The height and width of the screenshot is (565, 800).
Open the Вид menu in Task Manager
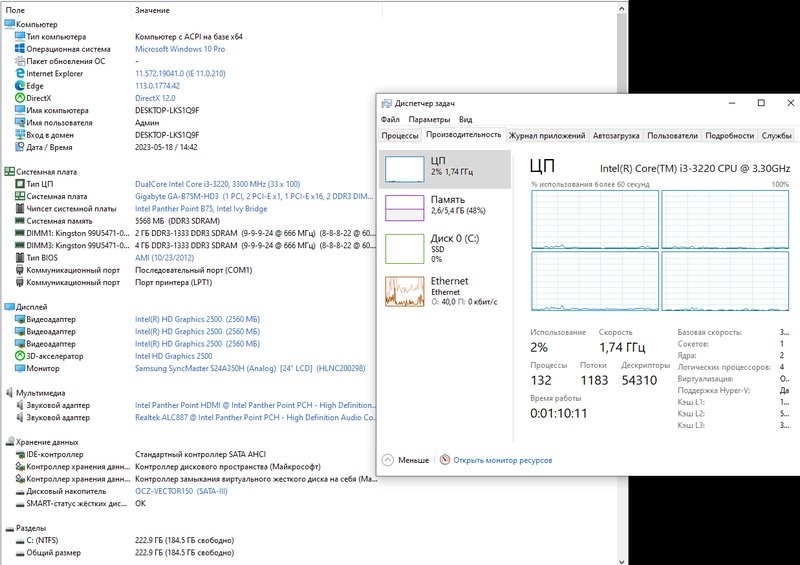(x=465, y=119)
